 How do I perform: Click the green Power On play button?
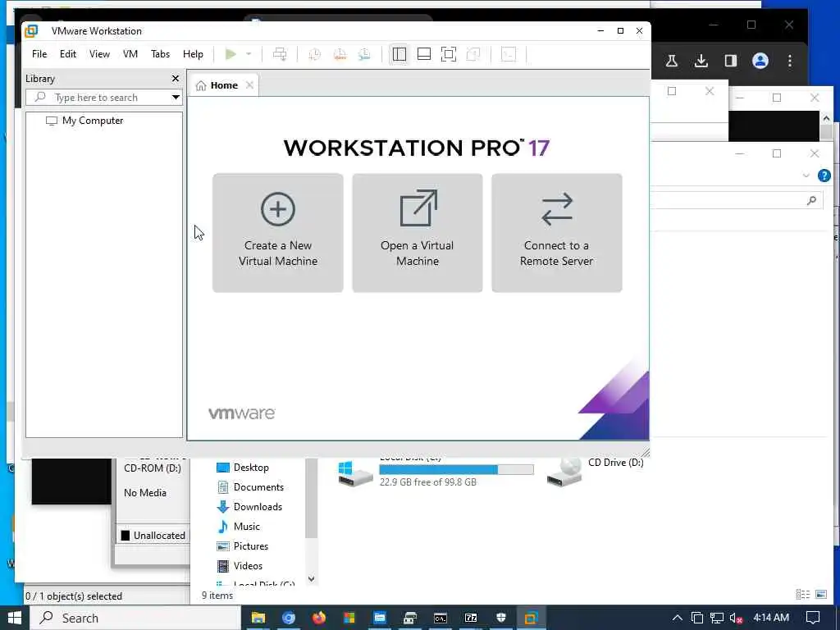[231, 54]
